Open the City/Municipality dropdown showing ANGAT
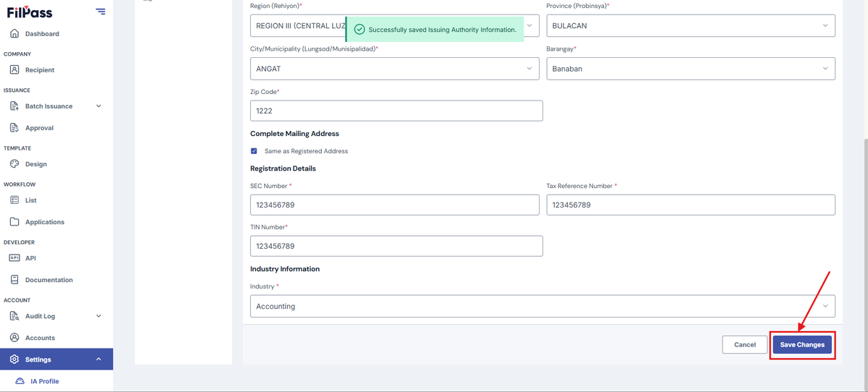Image resolution: width=868 pixels, height=392 pixels. click(395, 69)
